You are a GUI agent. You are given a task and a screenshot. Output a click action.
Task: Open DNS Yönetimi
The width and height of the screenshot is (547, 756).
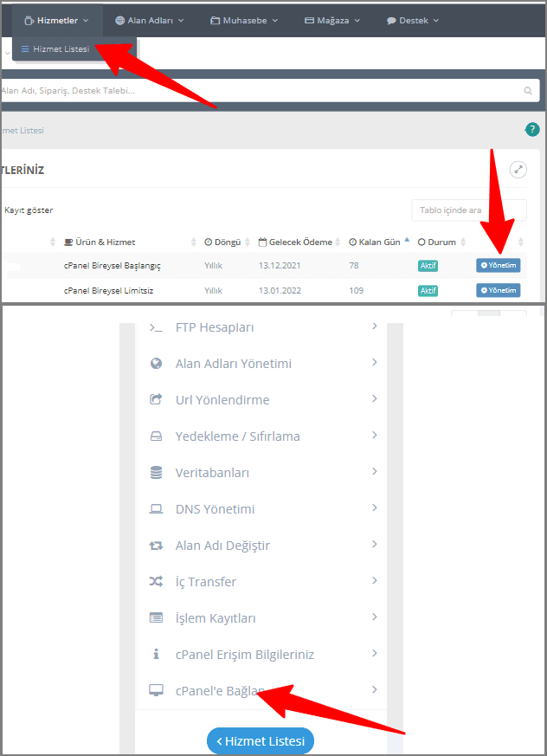[261, 509]
